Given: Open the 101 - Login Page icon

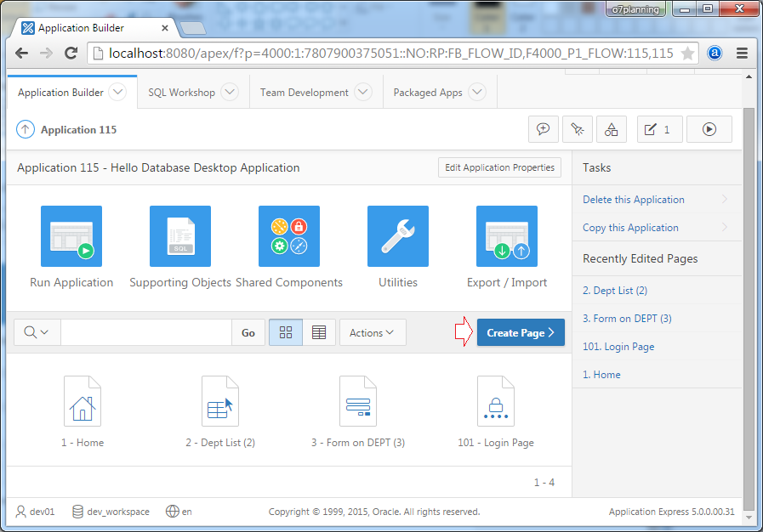Looking at the screenshot, I should pyautogui.click(x=496, y=401).
